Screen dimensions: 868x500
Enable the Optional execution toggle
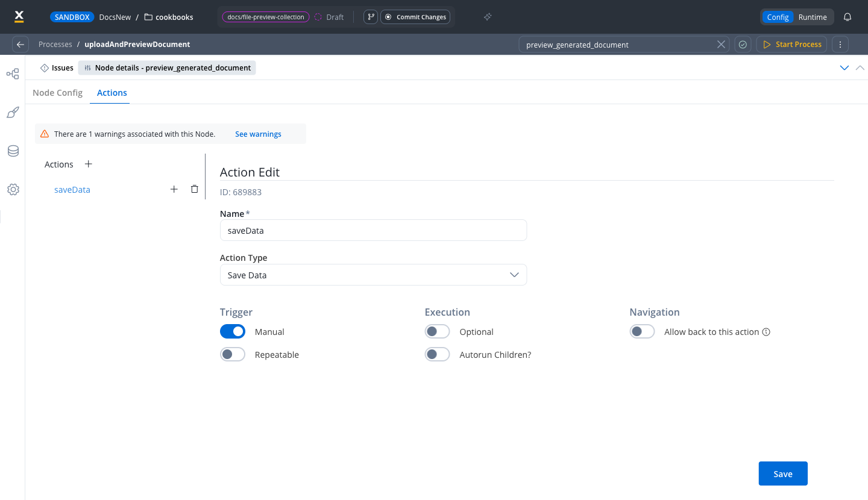[x=438, y=331]
